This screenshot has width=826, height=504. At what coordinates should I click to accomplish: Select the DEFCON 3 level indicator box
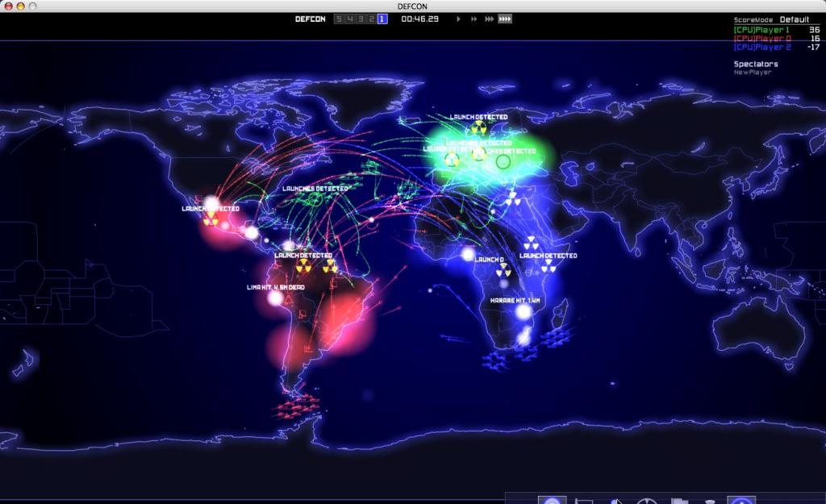[x=361, y=19]
